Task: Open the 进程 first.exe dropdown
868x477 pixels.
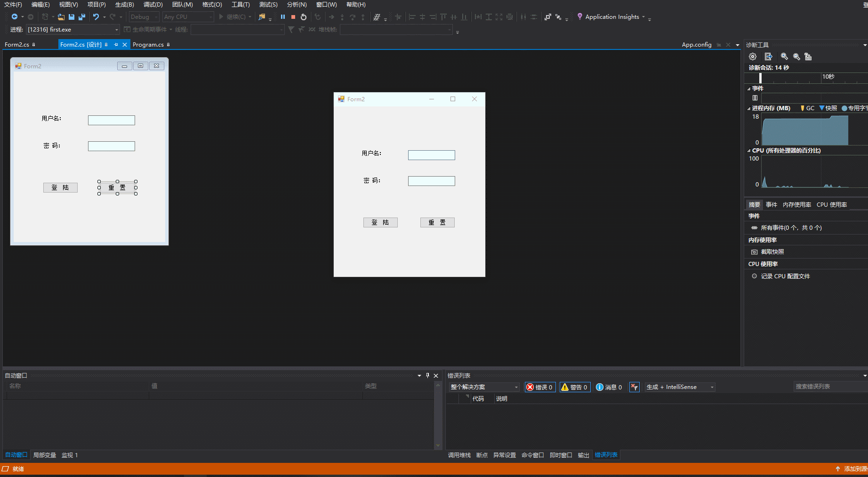Action: [x=117, y=30]
